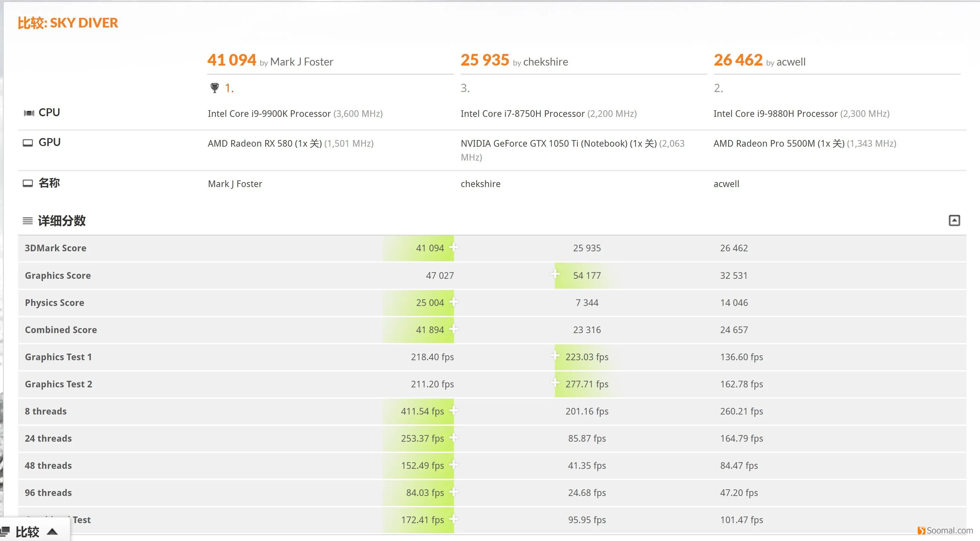Click the plus icon next to 223.03 fps
The image size is (980, 541).
point(555,356)
